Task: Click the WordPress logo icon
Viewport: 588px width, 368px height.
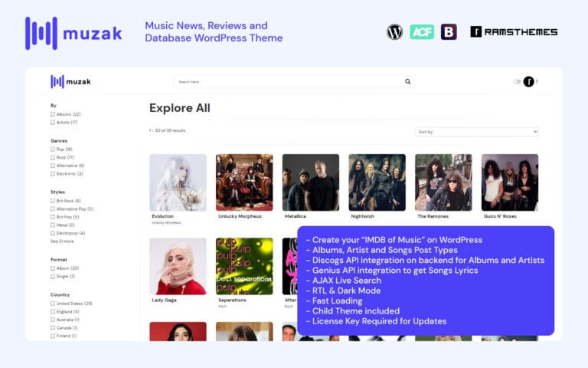Action: (x=394, y=32)
